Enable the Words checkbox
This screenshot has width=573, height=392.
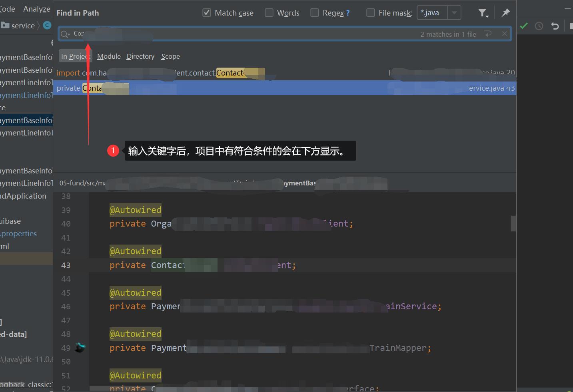269,13
